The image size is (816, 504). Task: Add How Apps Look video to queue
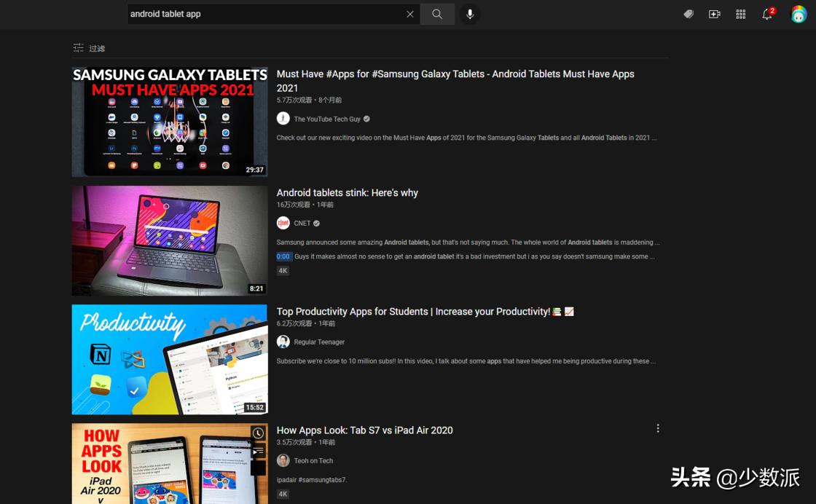coord(258,451)
